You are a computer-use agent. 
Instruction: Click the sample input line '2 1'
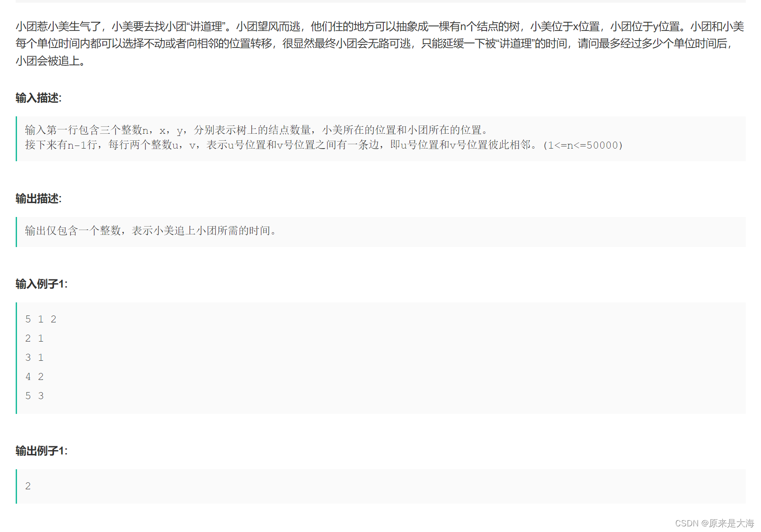34,339
